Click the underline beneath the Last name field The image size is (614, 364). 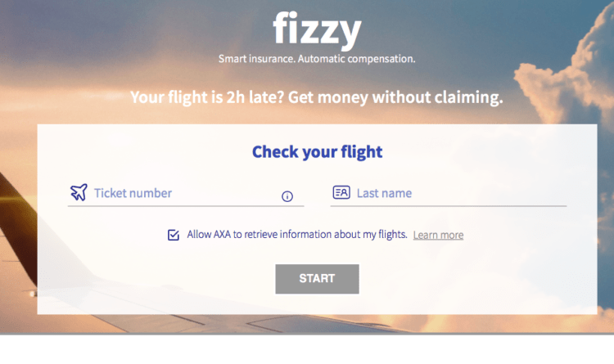[x=448, y=206]
